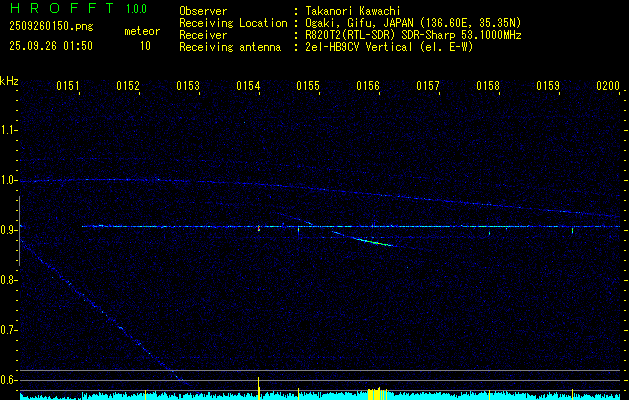Select the 2el-HB9CV Vertical antenna text
This screenshot has height=400, width=629.
click(388, 47)
